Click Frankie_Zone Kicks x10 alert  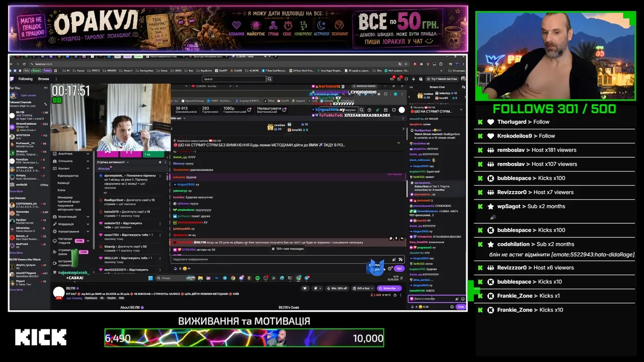coord(554,310)
